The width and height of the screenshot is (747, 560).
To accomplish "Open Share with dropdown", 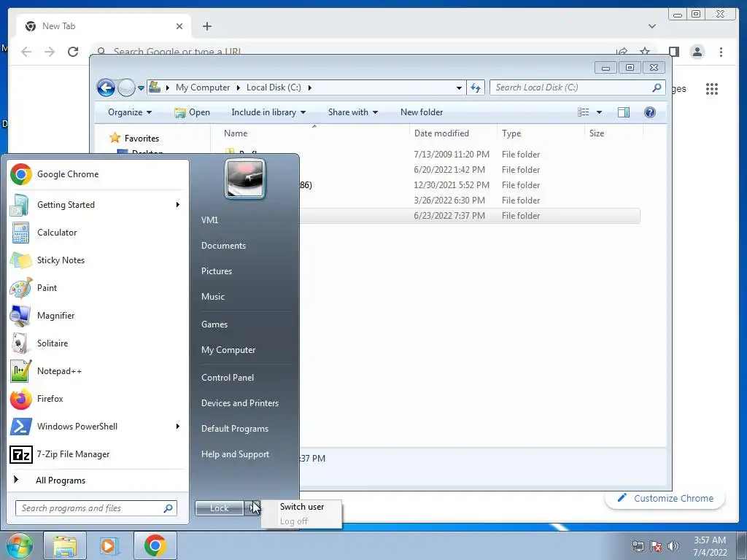I will (352, 112).
